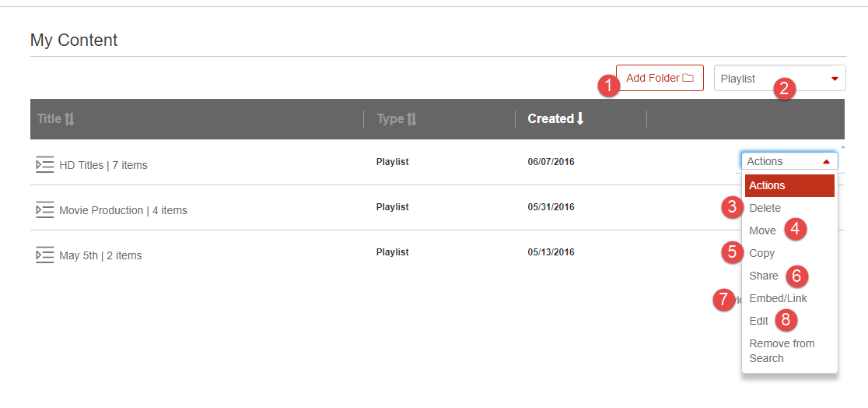Image resolution: width=868 pixels, height=408 pixels.
Task: Collapse the Actions dropdown for HD Titles
Action: coord(789,161)
